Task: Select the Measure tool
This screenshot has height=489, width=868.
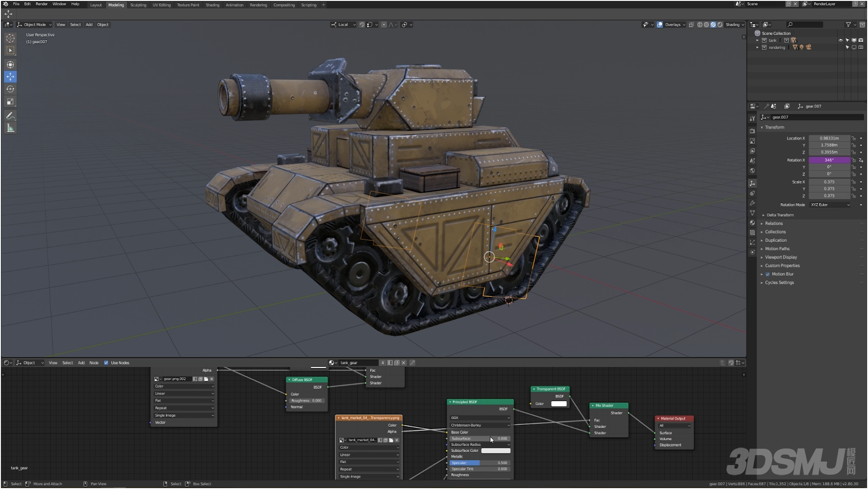Action: [10, 128]
